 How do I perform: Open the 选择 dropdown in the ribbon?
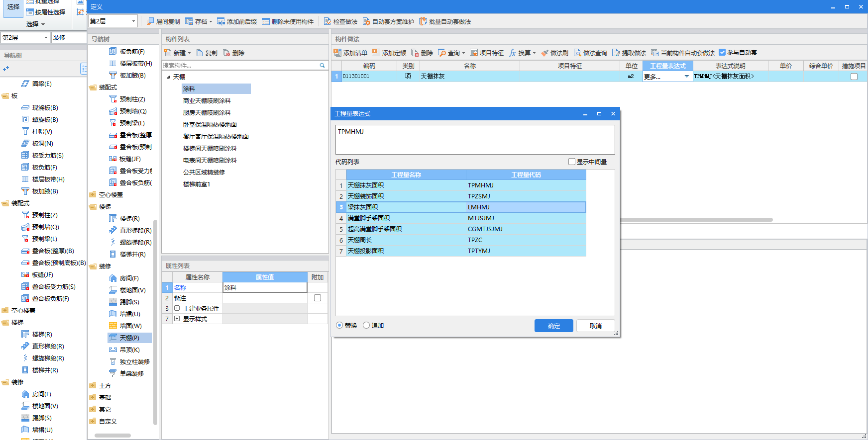pos(35,24)
